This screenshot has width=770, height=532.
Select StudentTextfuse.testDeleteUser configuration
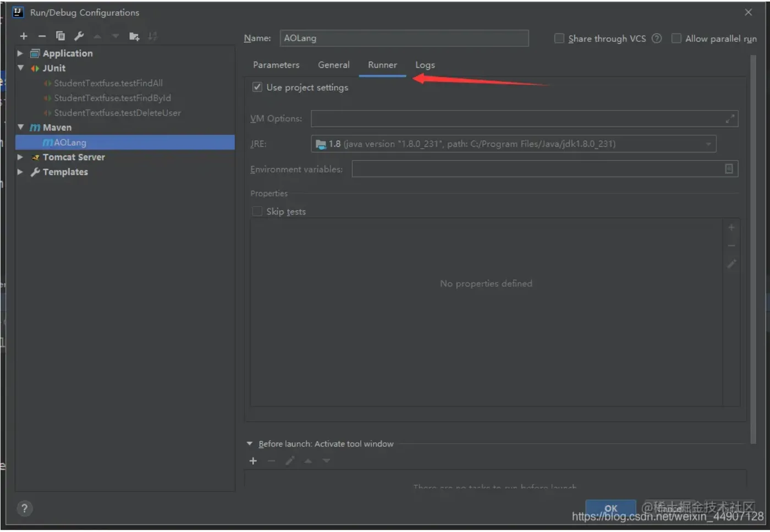(117, 113)
